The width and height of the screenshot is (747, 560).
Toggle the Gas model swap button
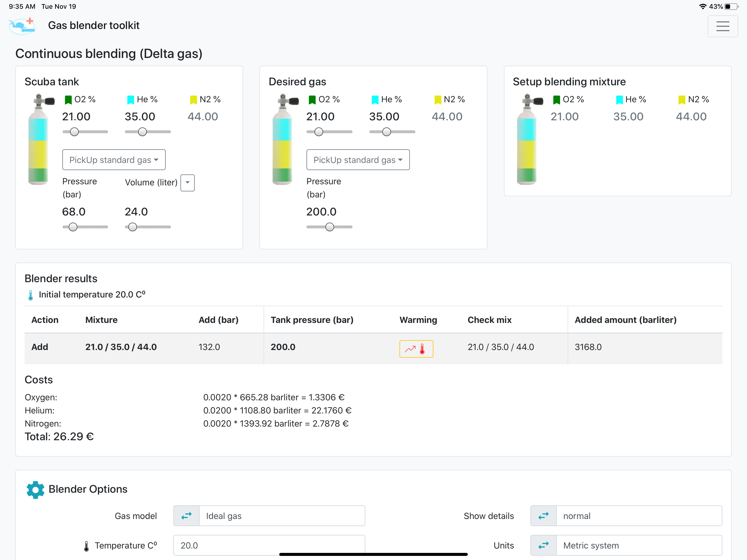point(186,516)
